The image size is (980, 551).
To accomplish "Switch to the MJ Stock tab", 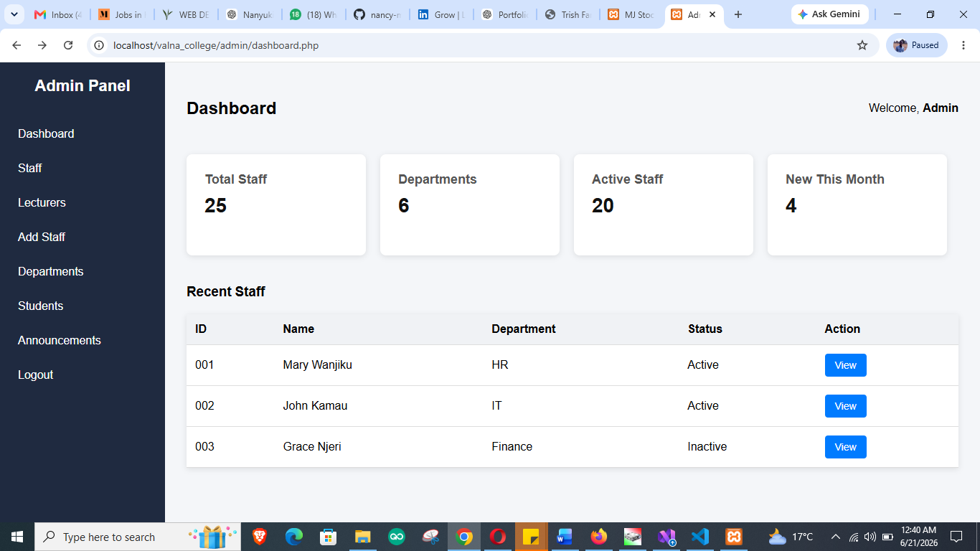I will pos(631,14).
